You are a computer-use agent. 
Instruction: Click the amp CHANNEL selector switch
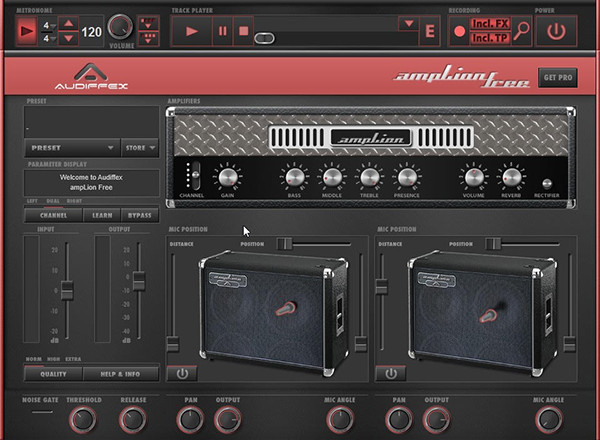click(195, 175)
